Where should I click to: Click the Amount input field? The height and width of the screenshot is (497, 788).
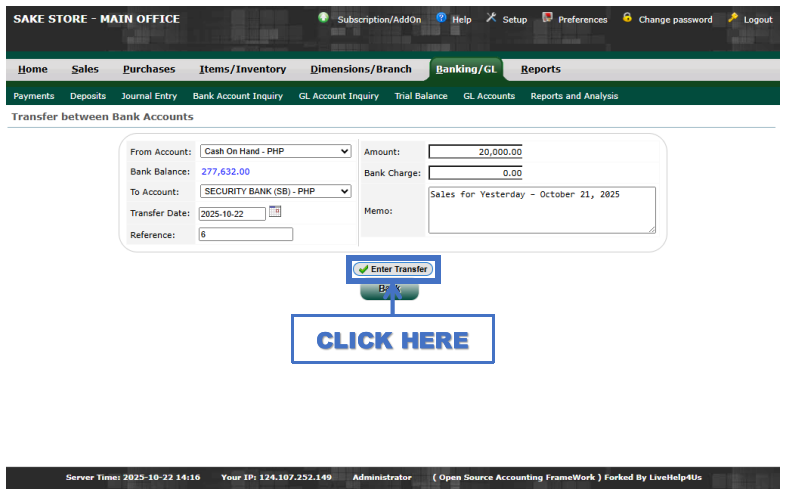tap(475, 152)
